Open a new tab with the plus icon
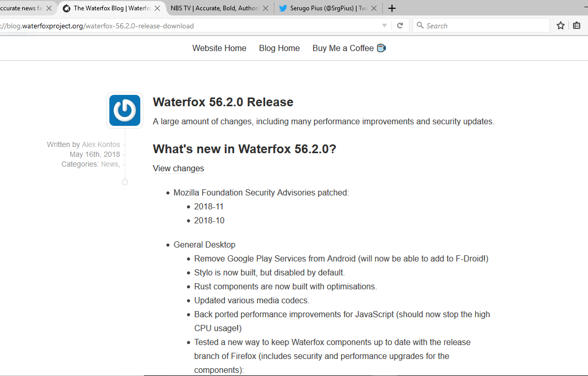The image size is (588, 376). click(x=392, y=8)
